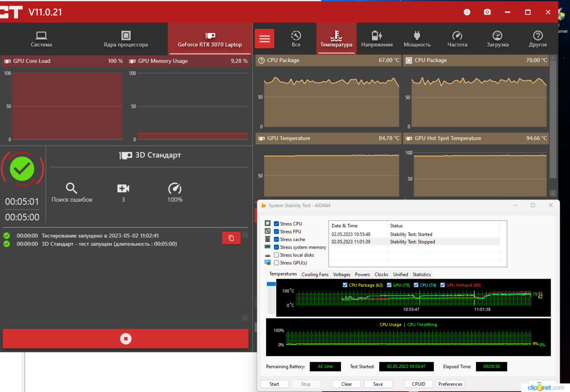Uncheck the Stress CPU checkbox
Screen dimensions: 570x392
pyautogui.click(x=276, y=224)
